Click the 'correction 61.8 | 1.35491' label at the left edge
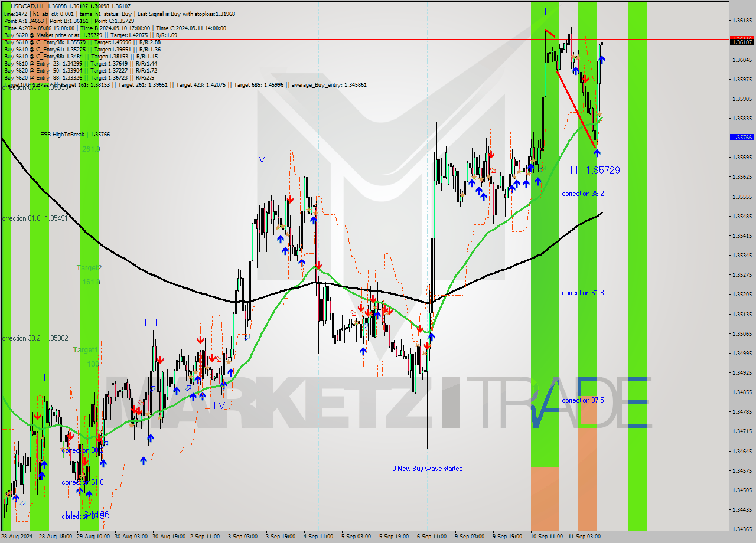Screen dimensions: 756x543 tap(34, 218)
